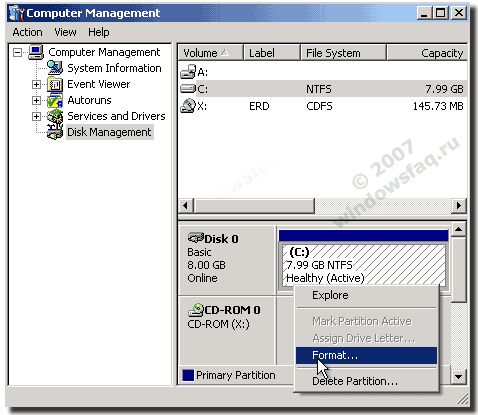Click the System Information icon in tree
478x415 pixels.
coord(55,68)
